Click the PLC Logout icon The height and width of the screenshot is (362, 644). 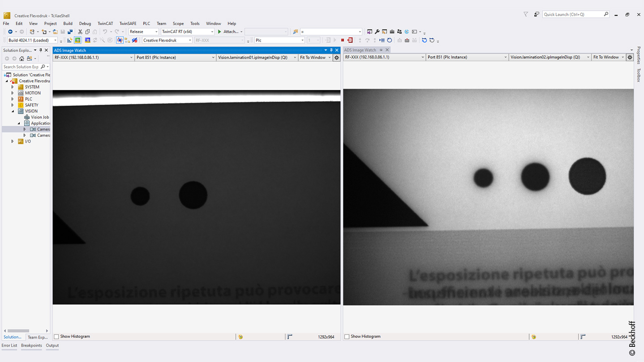tap(350, 40)
